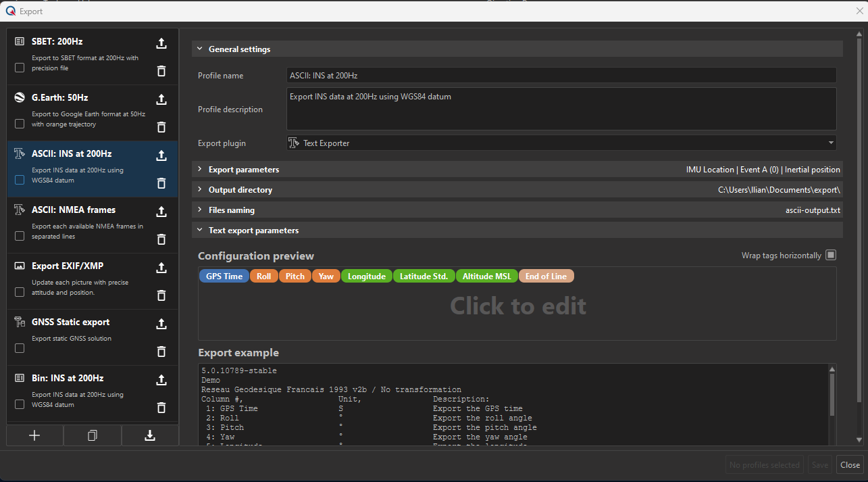Add a new export profile
The height and width of the screenshot is (482, 868).
(35, 436)
